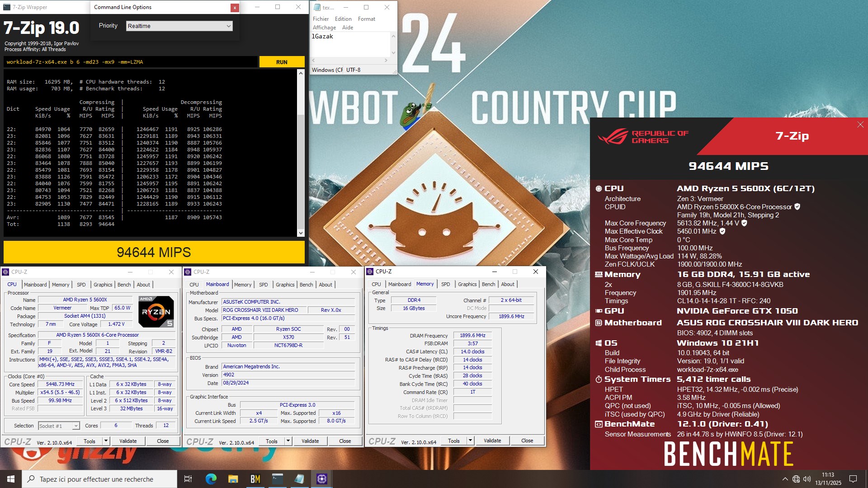Click the Multiplier x54.5 value field
The image size is (868, 488).
(x=60, y=393)
